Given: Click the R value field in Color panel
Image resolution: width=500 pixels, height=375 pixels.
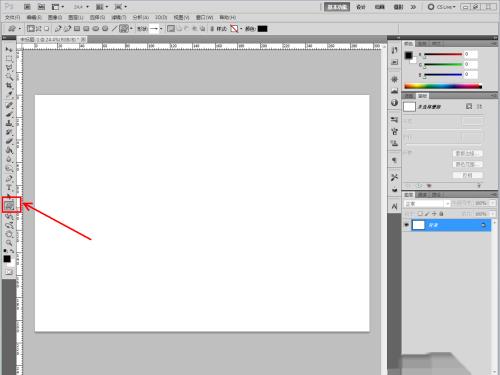Looking at the screenshot, I should click(x=471, y=54).
